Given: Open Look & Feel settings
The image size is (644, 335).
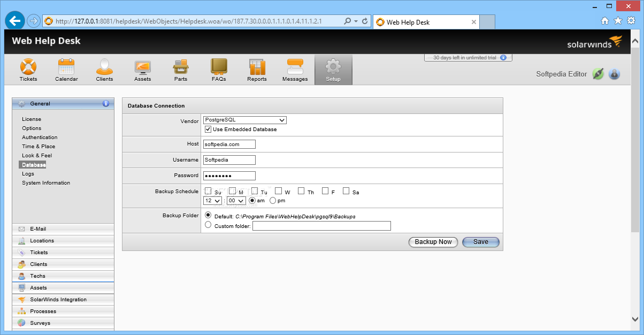Looking at the screenshot, I should point(37,156).
